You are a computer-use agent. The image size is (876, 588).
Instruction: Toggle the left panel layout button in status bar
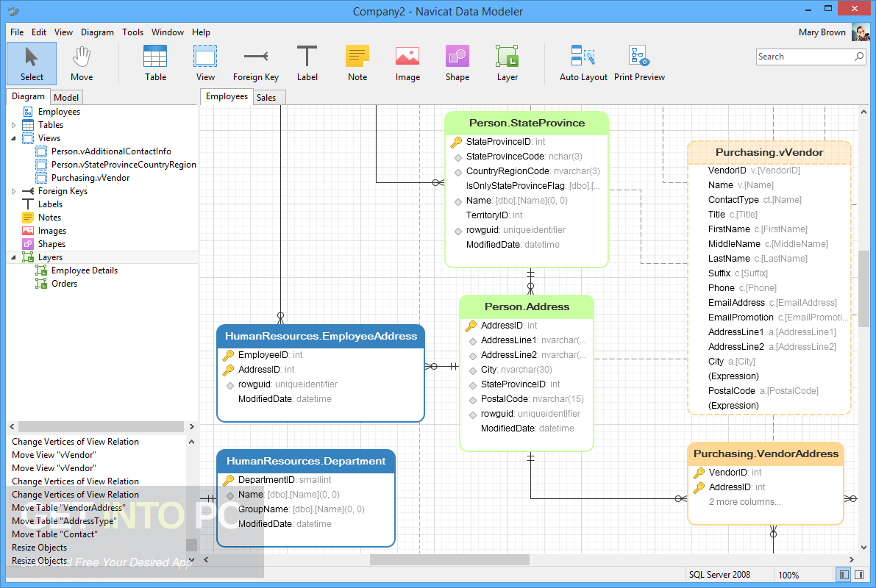pos(844,575)
